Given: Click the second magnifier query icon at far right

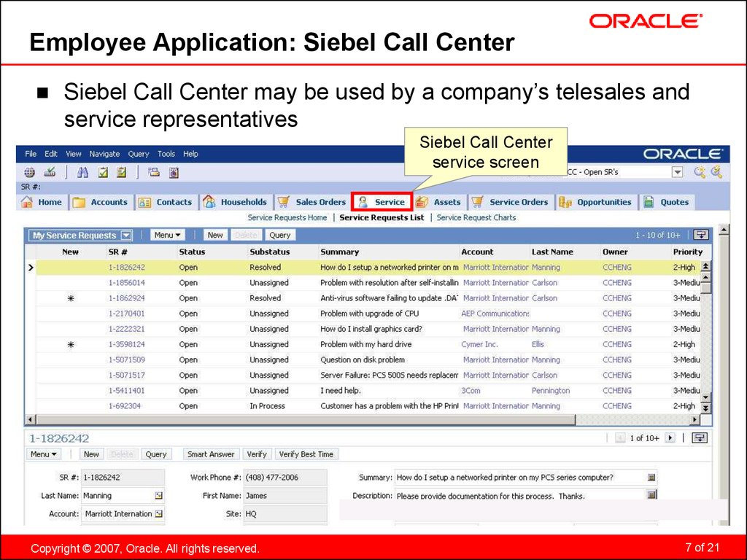Looking at the screenshot, I should 716,172.
